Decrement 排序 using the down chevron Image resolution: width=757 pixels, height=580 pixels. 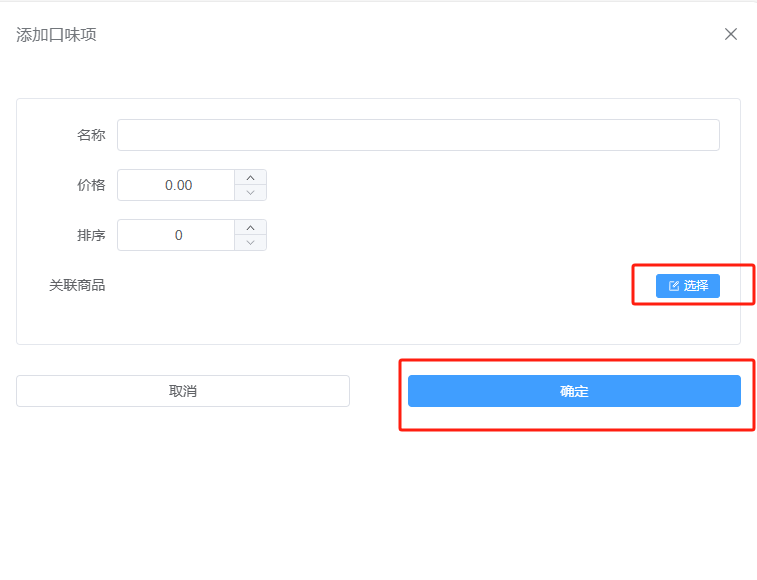coord(250,242)
